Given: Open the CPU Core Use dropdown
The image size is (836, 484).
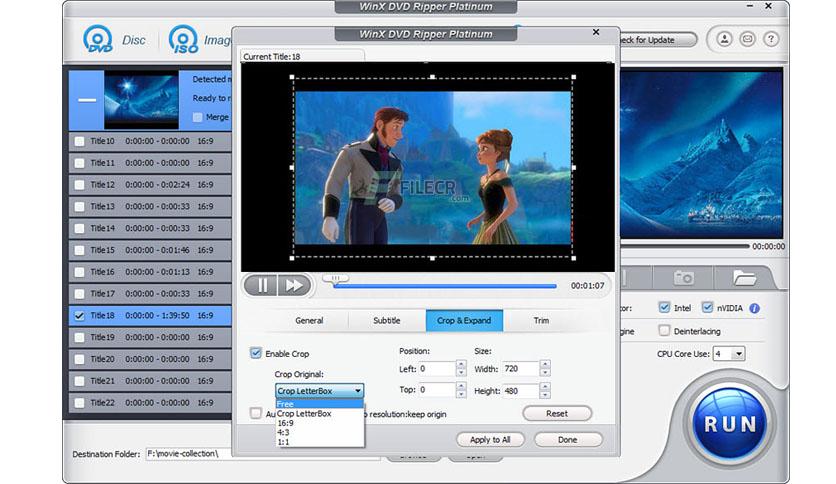Looking at the screenshot, I should tap(729, 353).
